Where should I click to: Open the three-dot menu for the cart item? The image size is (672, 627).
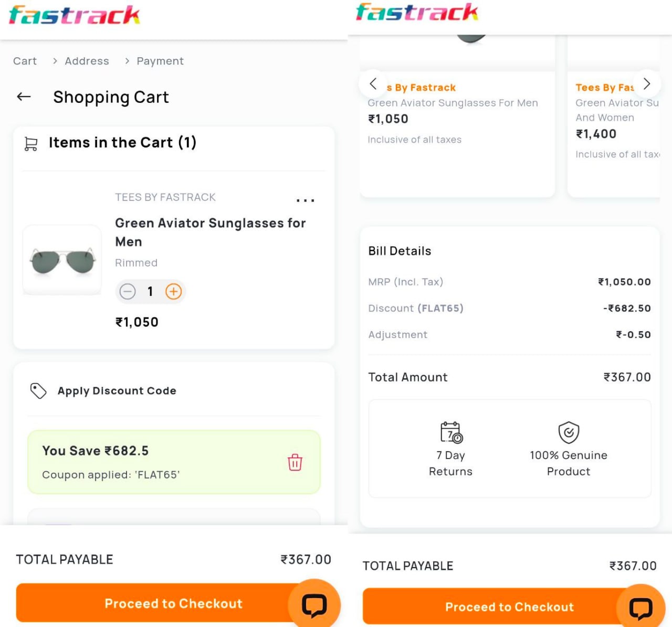click(x=305, y=199)
